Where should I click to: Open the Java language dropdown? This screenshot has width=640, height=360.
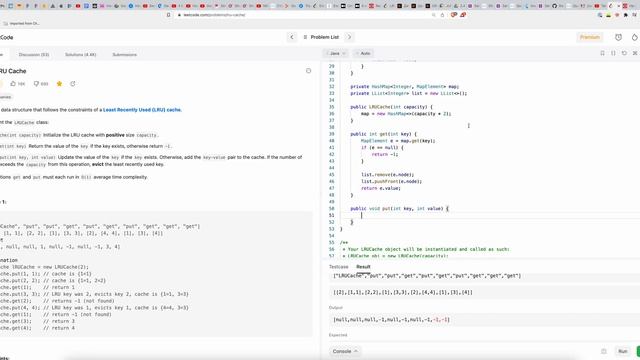point(336,53)
